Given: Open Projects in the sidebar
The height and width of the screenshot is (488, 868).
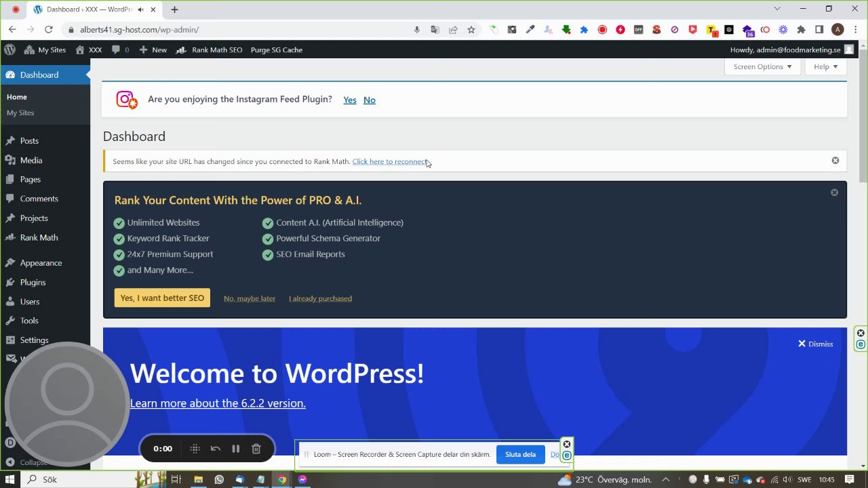Looking at the screenshot, I should coord(45,218).
